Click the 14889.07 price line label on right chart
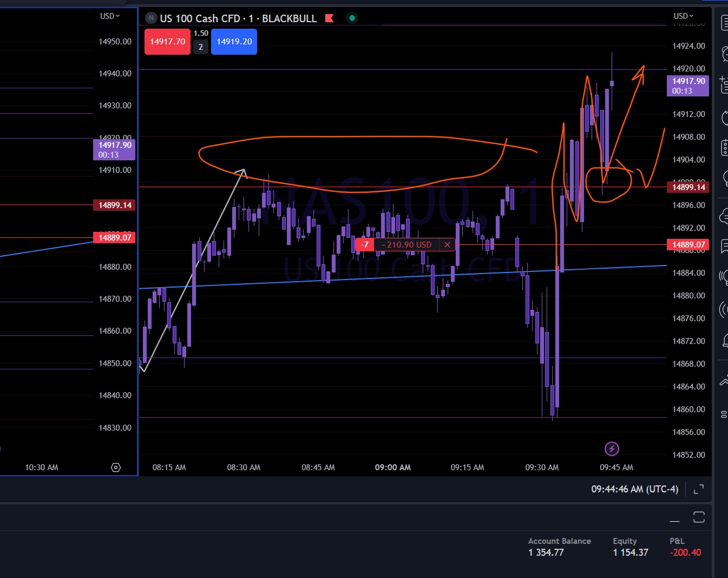This screenshot has height=578, width=728. point(688,245)
